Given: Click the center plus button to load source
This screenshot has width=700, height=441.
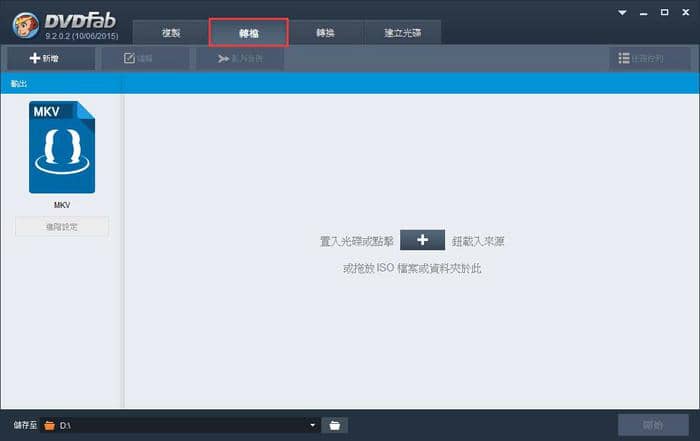Looking at the screenshot, I should click(x=422, y=240).
